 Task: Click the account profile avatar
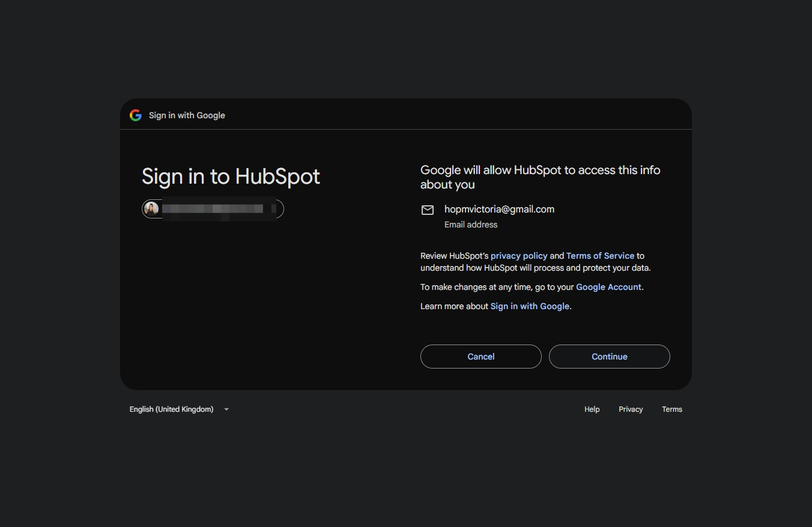(151, 209)
